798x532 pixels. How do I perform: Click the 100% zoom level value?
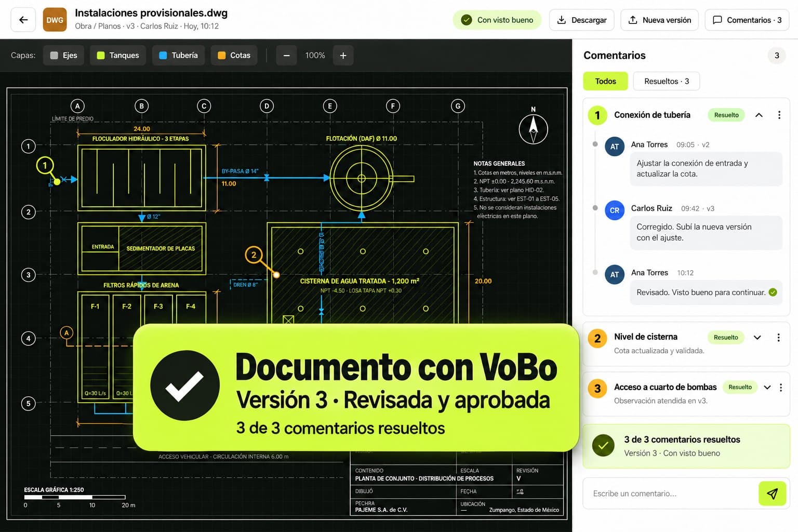click(x=315, y=55)
